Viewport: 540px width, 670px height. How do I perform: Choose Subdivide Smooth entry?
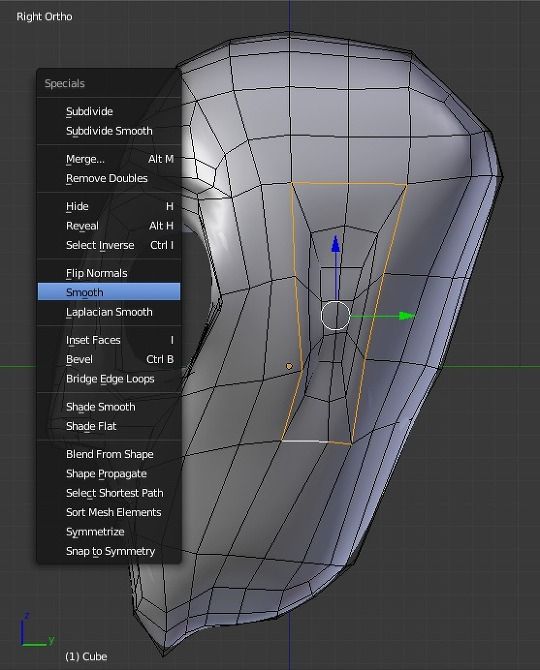(x=109, y=131)
